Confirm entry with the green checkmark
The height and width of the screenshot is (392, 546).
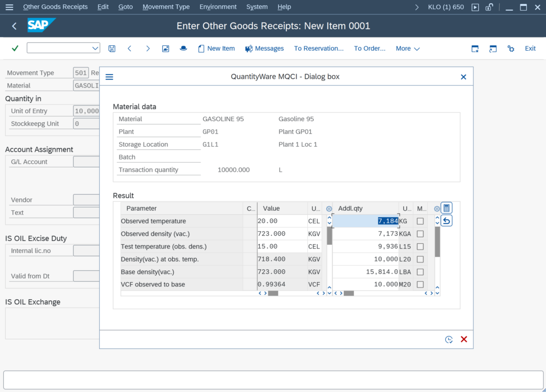(15, 48)
